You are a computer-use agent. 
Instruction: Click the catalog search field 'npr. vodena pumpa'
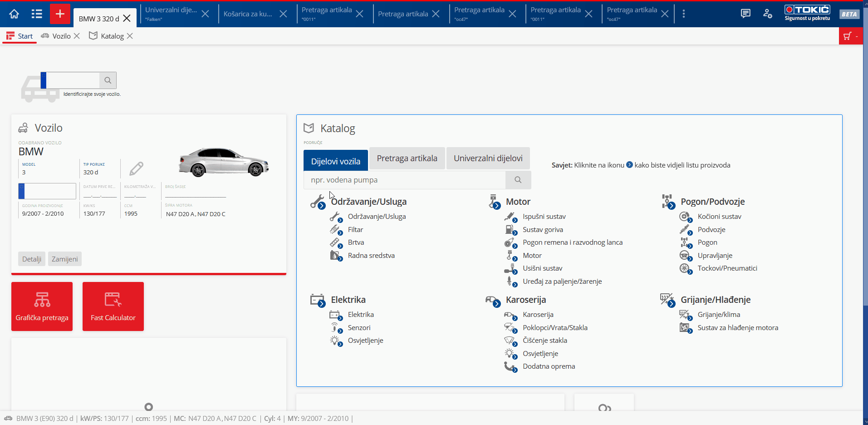pos(404,180)
